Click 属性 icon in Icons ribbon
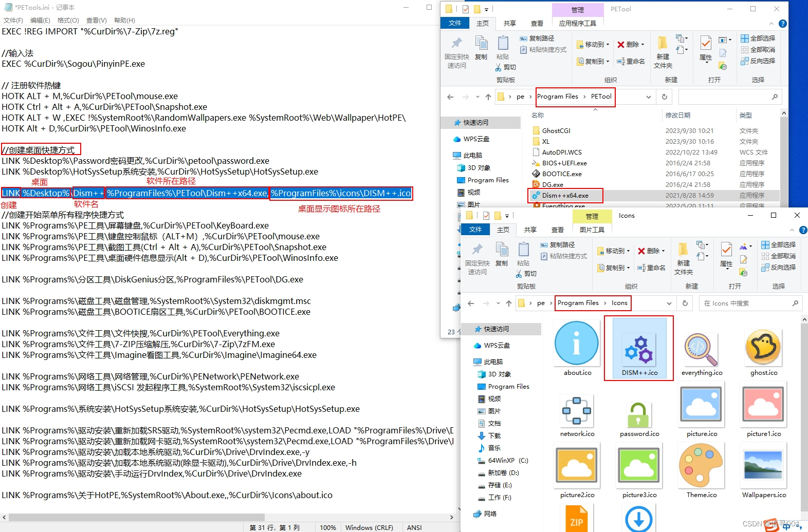The image size is (808, 532). pos(727,255)
